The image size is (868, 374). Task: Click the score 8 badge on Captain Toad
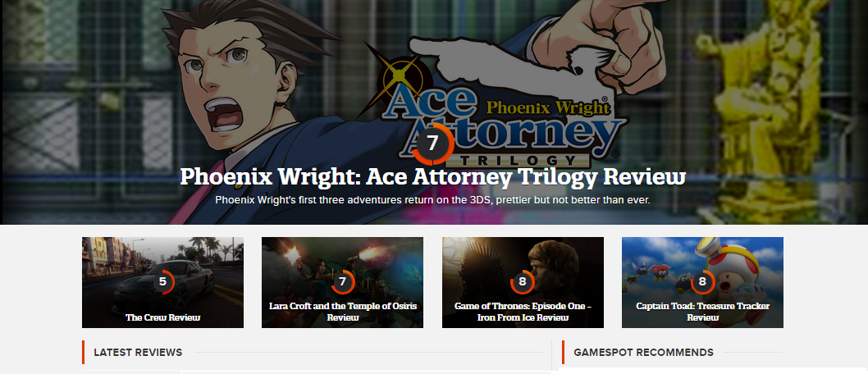pyautogui.click(x=702, y=282)
